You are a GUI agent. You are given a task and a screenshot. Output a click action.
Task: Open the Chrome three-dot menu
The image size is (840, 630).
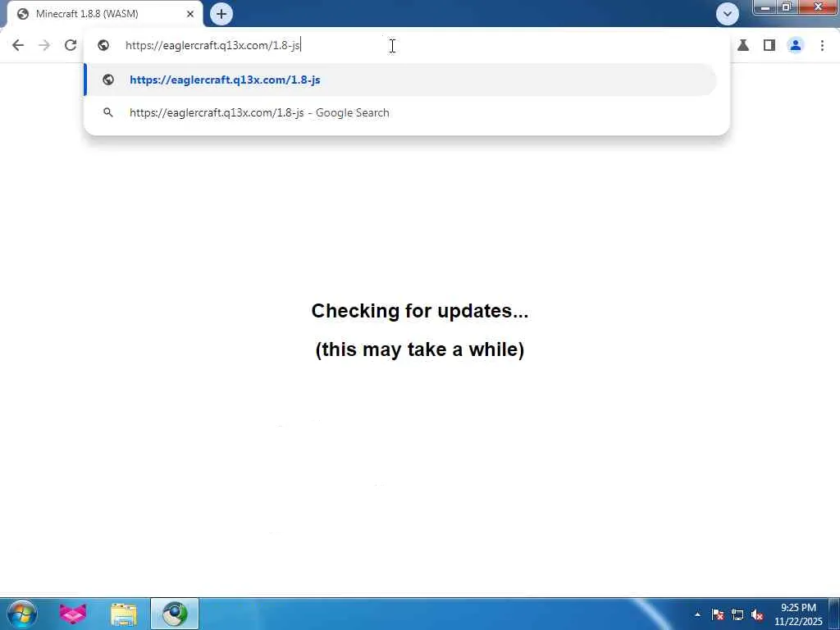click(x=822, y=46)
